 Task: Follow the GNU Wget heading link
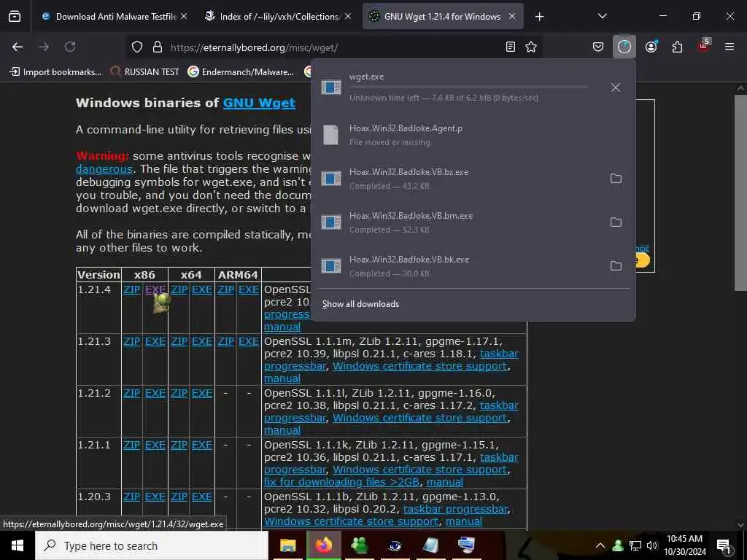pyautogui.click(x=259, y=103)
